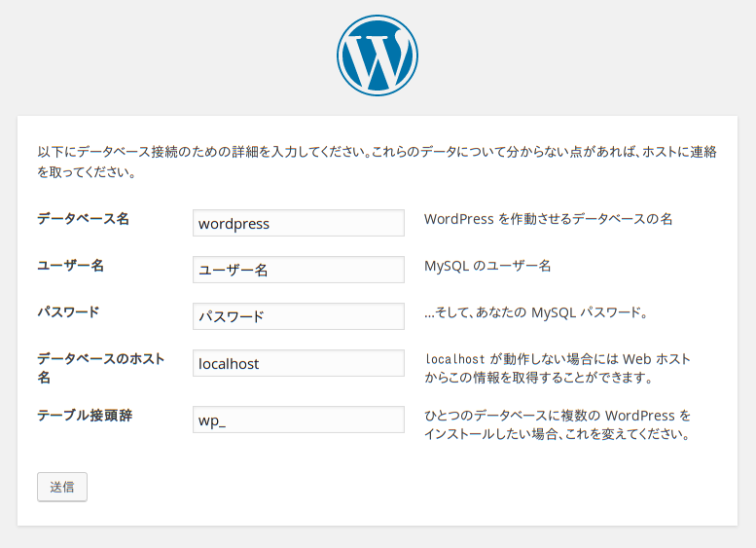Focus the wp_ table prefix field
The width and height of the screenshot is (756, 548).
(299, 420)
